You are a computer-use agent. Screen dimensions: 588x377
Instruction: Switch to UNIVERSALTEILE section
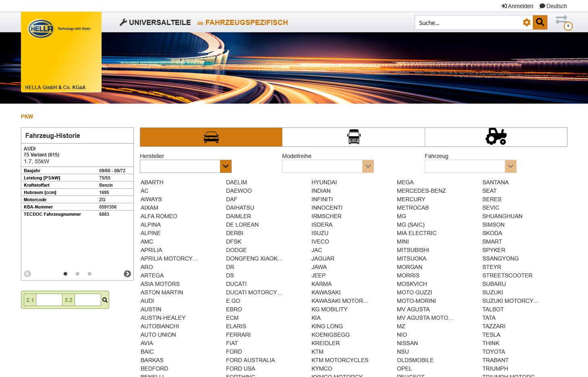pyautogui.click(x=155, y=22)
